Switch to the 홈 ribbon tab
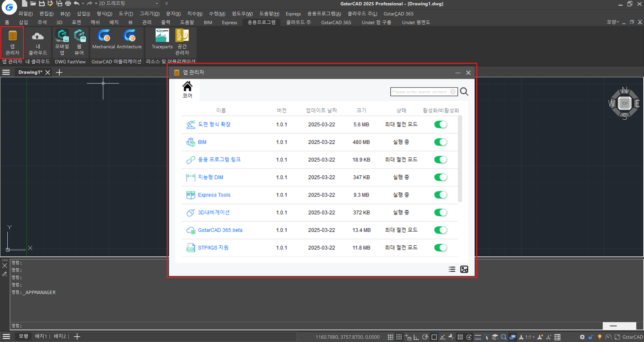The image size is (644, 342). pyautogui.click(x=7, y=22)
